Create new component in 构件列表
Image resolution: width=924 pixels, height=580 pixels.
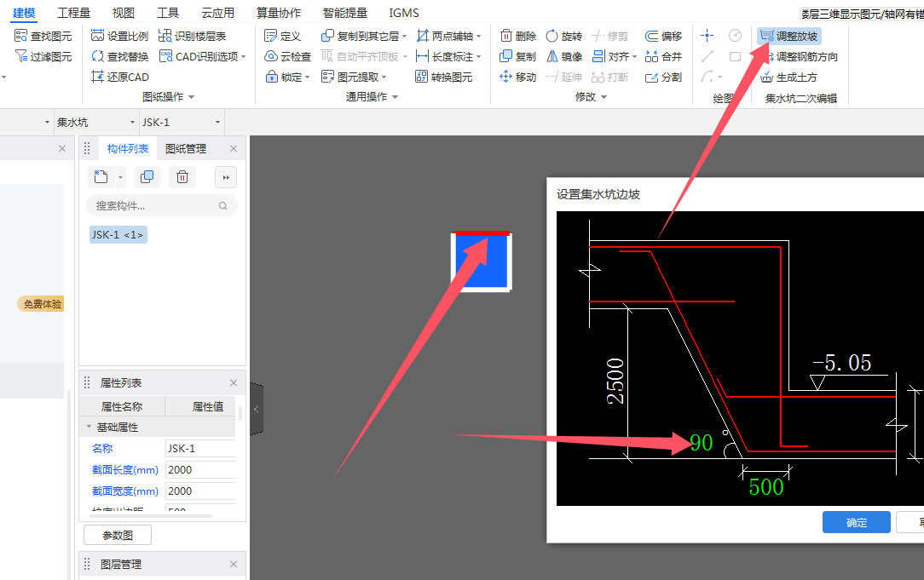click(101, 176)
